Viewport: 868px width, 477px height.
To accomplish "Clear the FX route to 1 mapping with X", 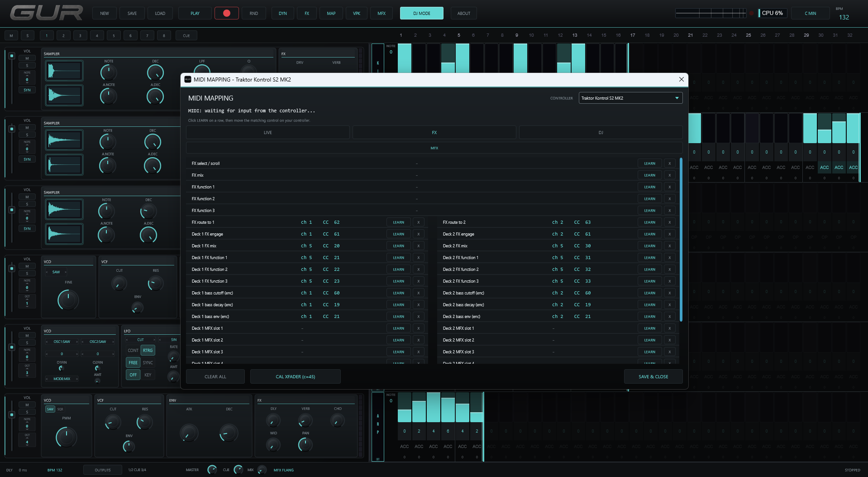I will 419,222.
